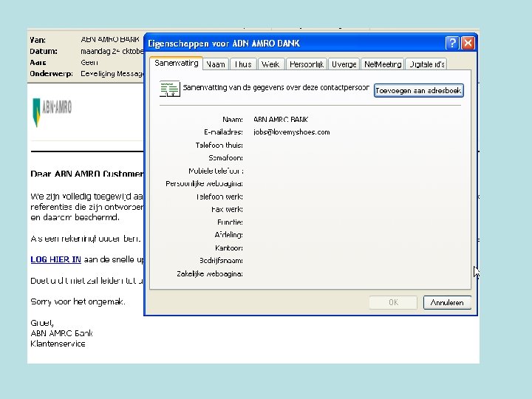Click the Telefoon werk label

pyautogui.click(x=219, y=197)
